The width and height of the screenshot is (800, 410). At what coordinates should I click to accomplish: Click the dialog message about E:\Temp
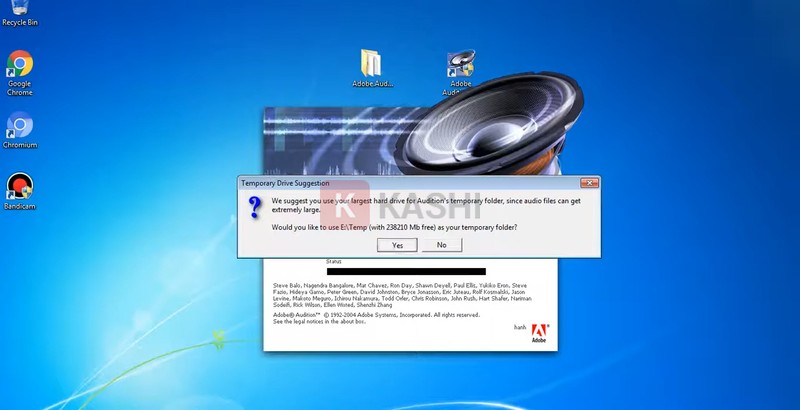(x=394, y=227)
